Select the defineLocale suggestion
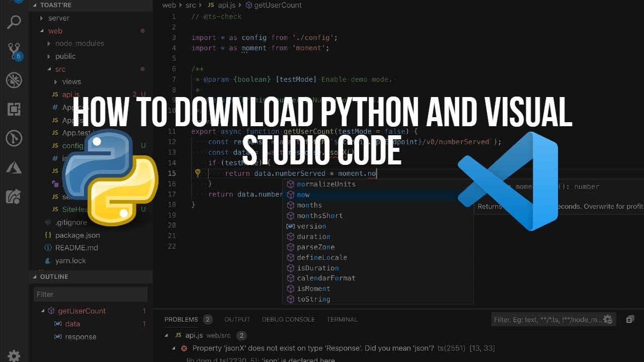 (377, 257)
